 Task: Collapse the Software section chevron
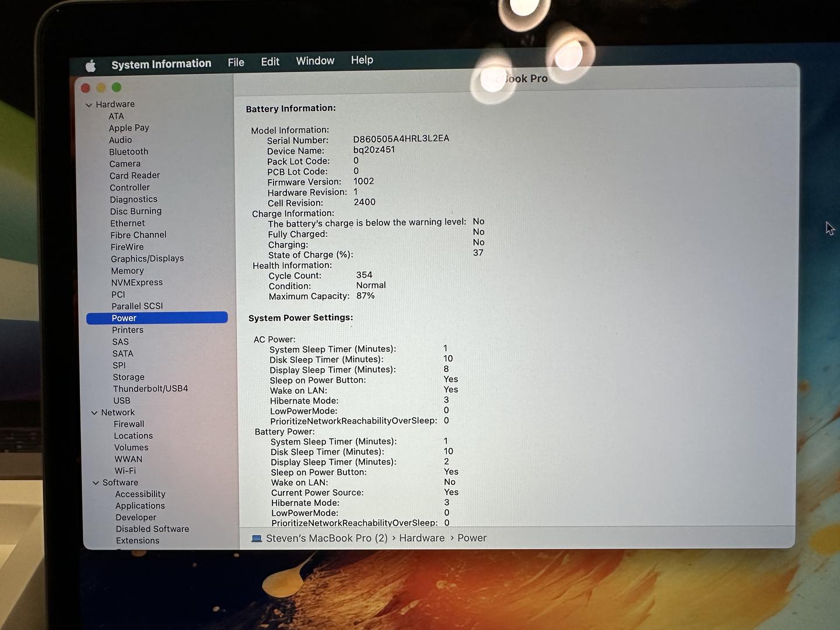point(96,483)
